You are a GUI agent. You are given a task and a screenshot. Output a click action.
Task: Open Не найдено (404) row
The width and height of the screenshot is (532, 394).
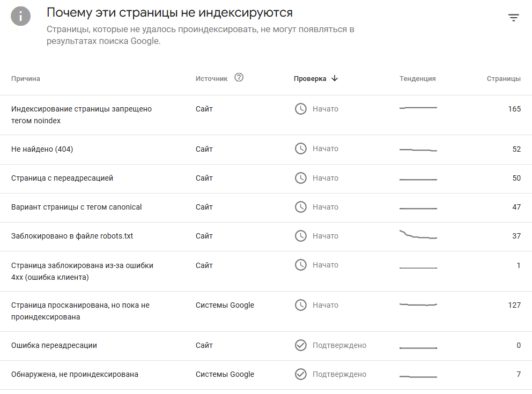(266, 150)
